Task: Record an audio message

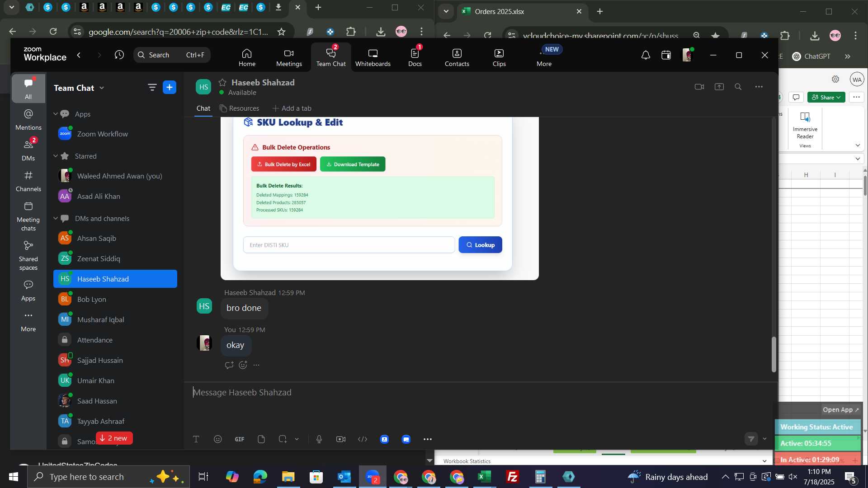Action: click(319, 439)
